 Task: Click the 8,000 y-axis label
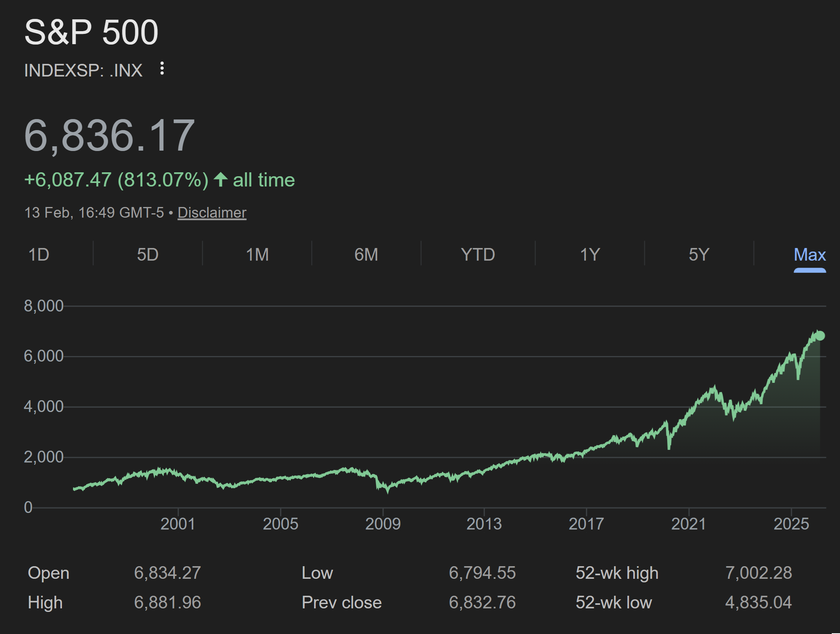point(43,306)
